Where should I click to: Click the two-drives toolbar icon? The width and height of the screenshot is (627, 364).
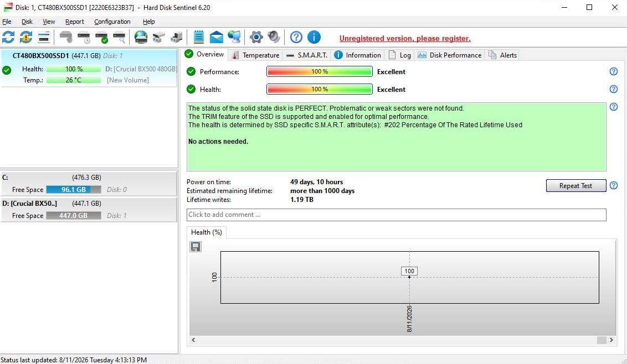(x=159, y=37)
